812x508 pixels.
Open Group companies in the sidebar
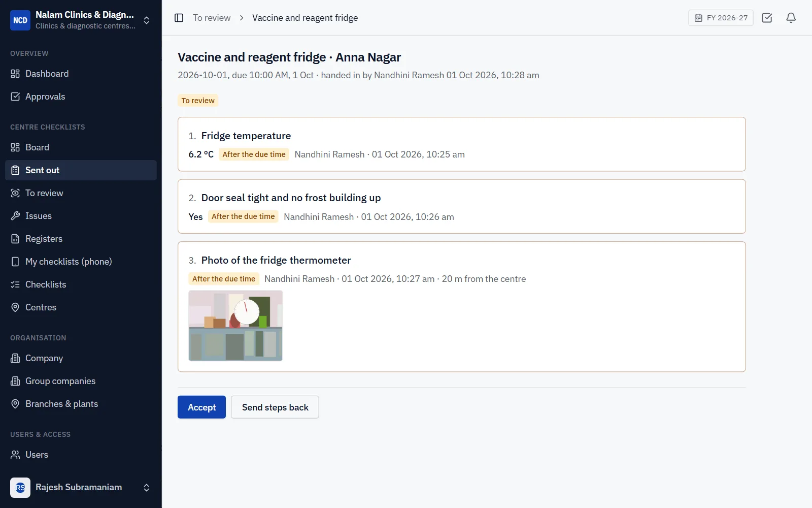click(x=81, y=381)
